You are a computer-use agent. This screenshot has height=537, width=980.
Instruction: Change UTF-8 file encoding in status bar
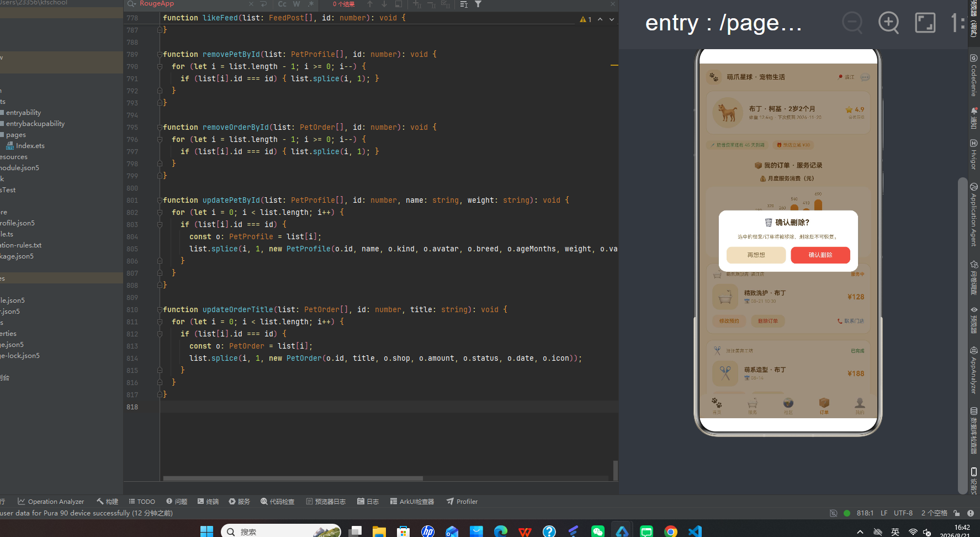click(x=903, y=513)
